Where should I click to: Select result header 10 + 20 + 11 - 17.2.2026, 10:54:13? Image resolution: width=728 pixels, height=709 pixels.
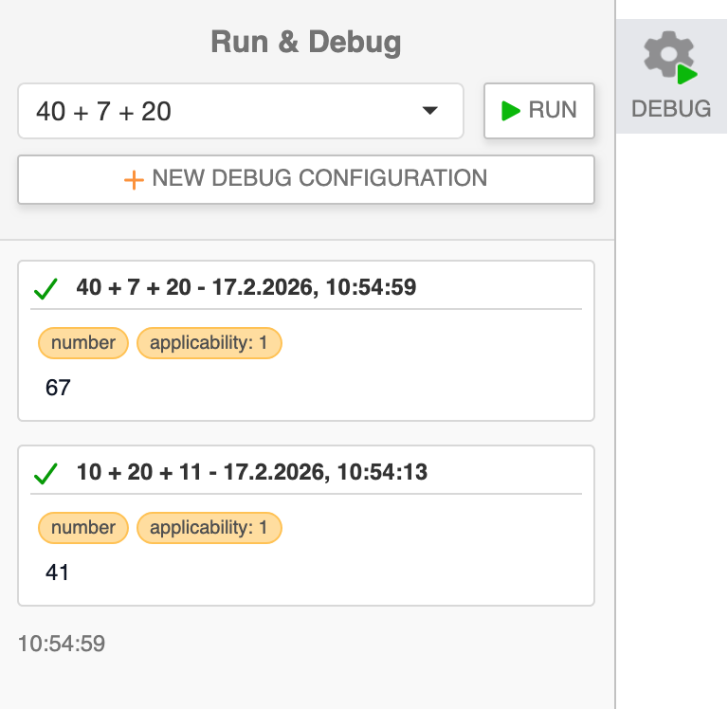click(251, 472)
